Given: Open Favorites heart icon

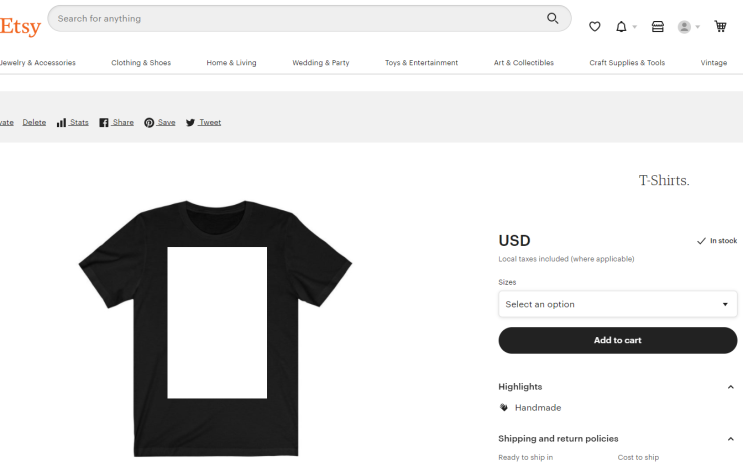Looking at the screenshot, I should click(595, 27).
